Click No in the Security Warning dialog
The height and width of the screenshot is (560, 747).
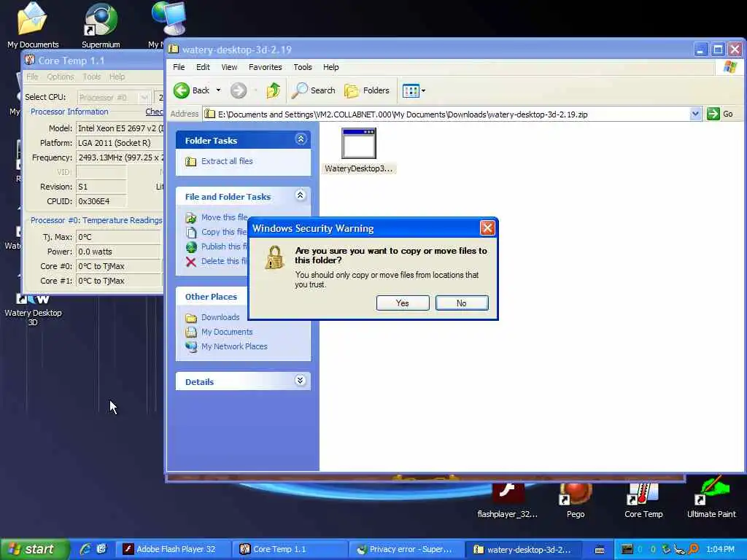click(462, 303)
